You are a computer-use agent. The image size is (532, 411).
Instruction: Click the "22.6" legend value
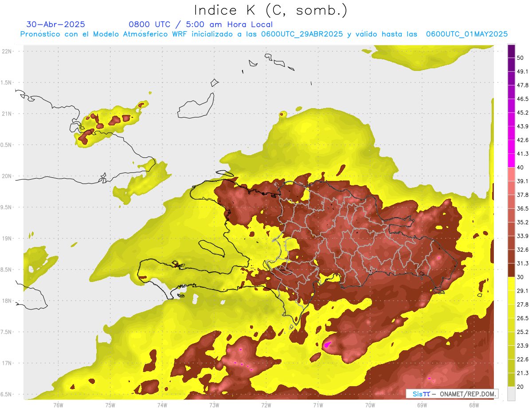coord(522,359)
